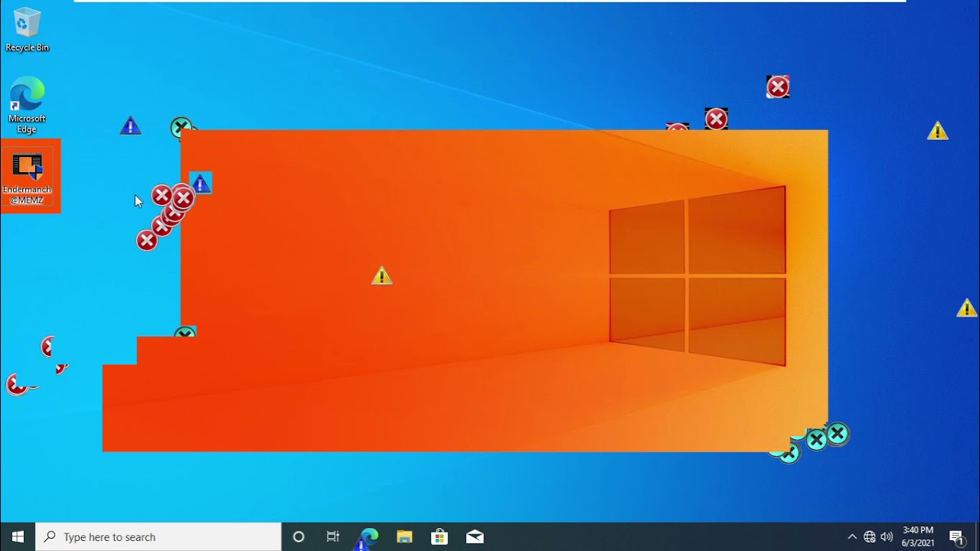This screenshot has height=551, width=980.
Task: Open Microsoft Store from the taskbar
Action: pos(439,536)
